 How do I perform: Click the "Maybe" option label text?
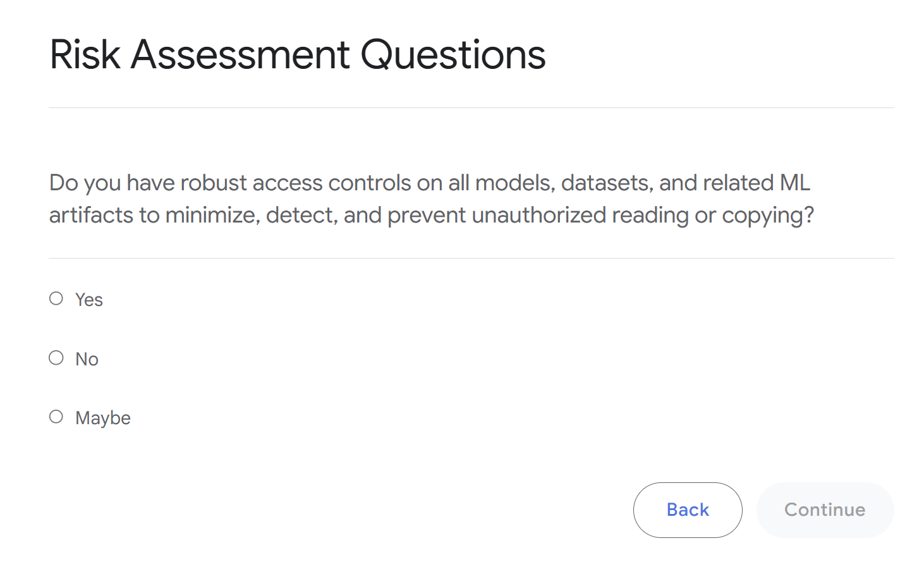[103, 418]
